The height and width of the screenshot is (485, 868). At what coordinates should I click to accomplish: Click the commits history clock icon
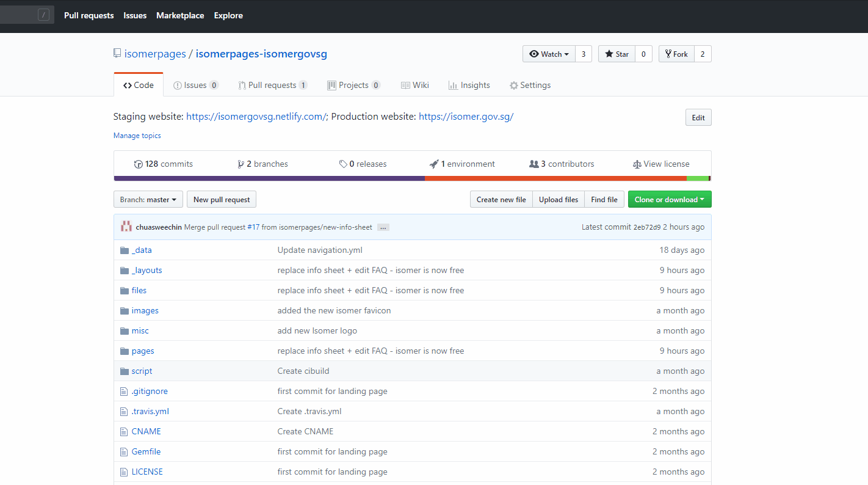pyautogui.click(x=139, y=164)
